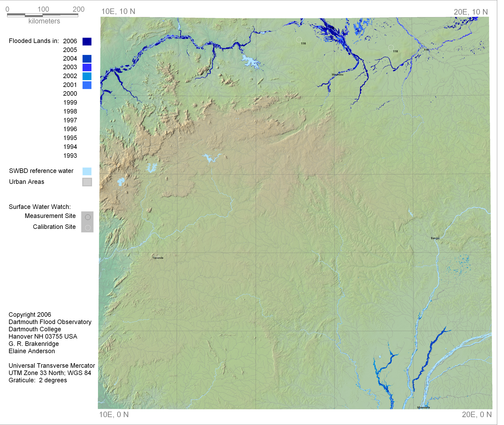This screenshot has height=425, width=504.
Task: Click the SWBD reference water legend box
Action: pos(87,171)
